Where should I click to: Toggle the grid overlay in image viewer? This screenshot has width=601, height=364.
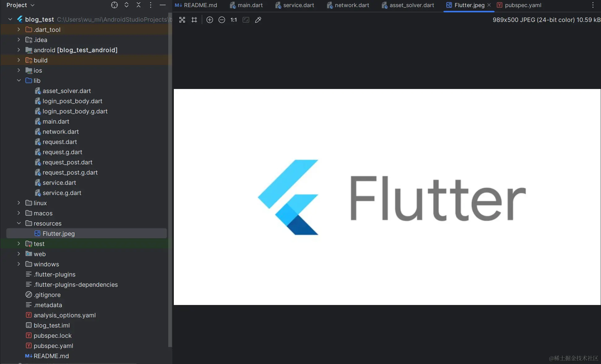pos(194,20)
